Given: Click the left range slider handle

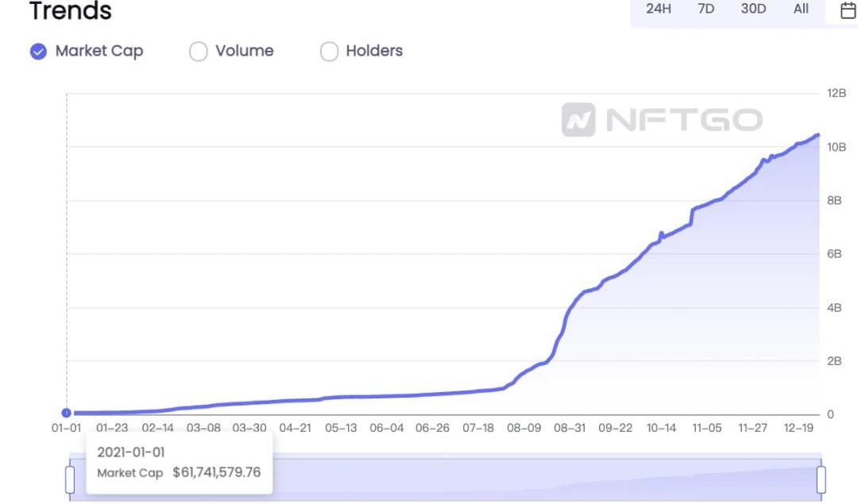Looking at the screenshot, I should click(70, 479).
